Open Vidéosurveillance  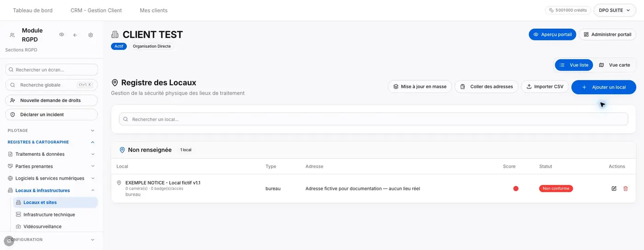coord(55,227)
